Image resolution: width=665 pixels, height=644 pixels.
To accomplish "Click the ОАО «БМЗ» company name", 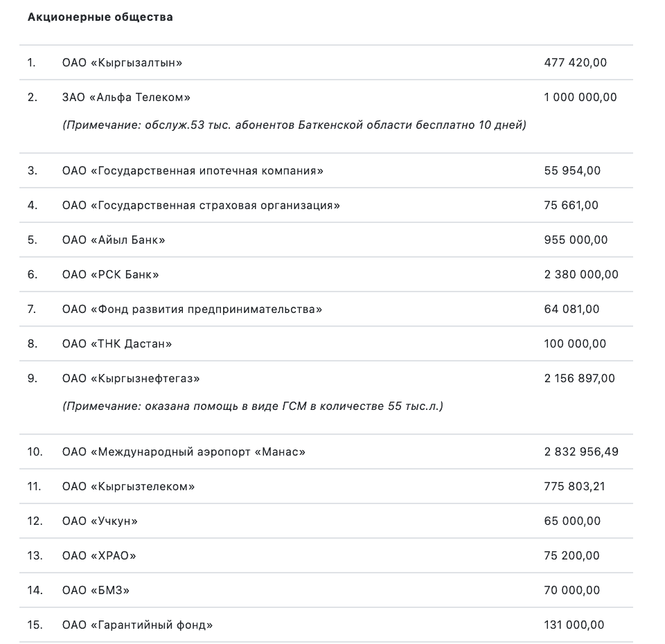I will pos(96,591).
